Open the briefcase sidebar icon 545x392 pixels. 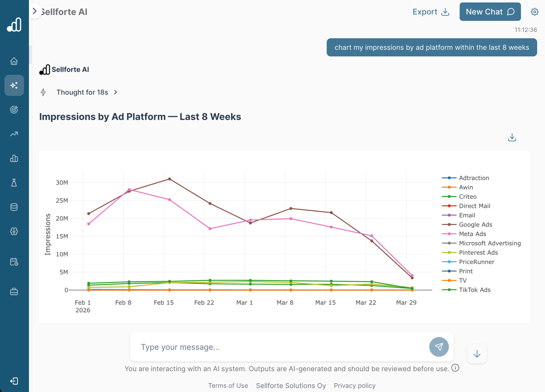tap(14, 292)
